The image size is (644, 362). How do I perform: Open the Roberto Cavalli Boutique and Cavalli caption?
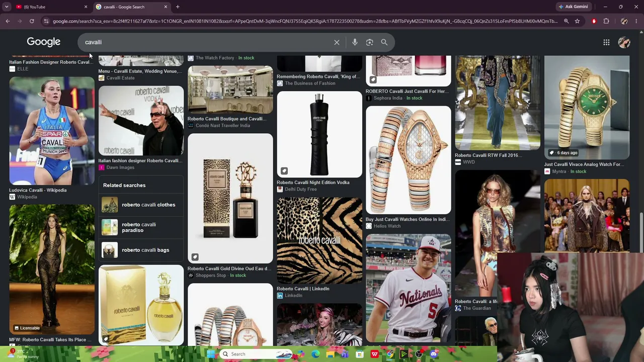(227, 119)
